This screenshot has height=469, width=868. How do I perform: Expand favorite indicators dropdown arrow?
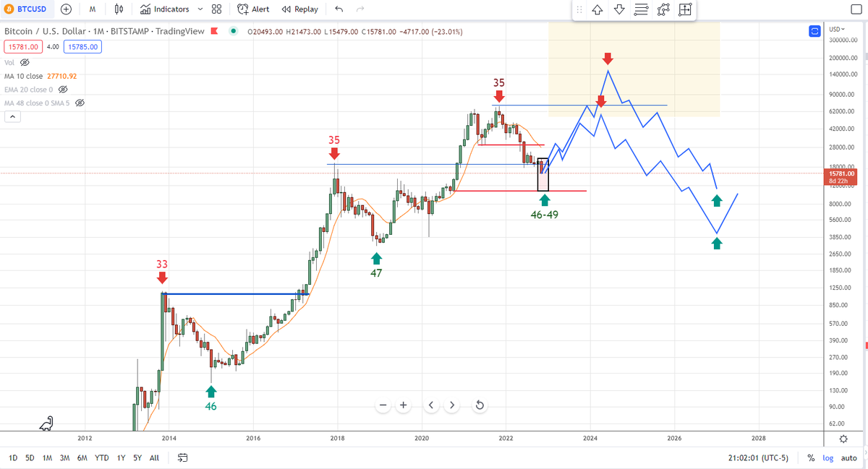[200, 9]
